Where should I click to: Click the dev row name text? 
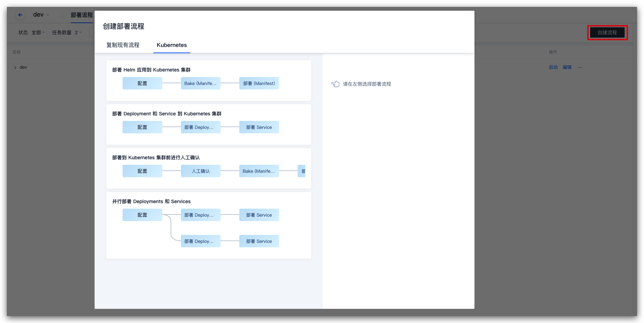pyautogui.click(x=23, y=67)
